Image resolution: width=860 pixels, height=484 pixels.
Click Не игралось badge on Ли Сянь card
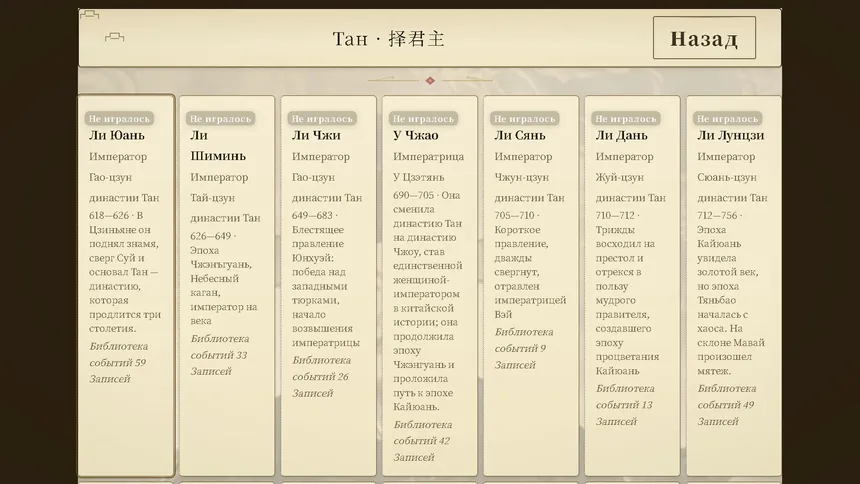[x=525, y=119]
